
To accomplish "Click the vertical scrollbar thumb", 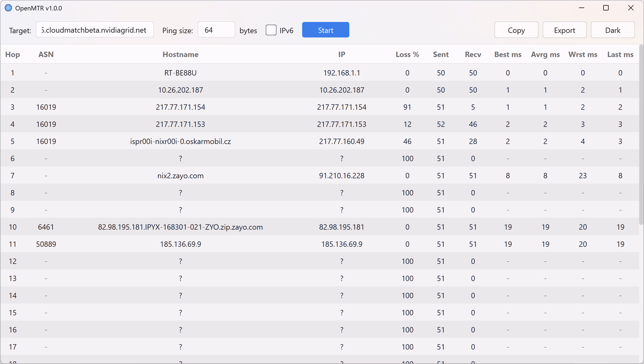I will (x=641, y=134).
